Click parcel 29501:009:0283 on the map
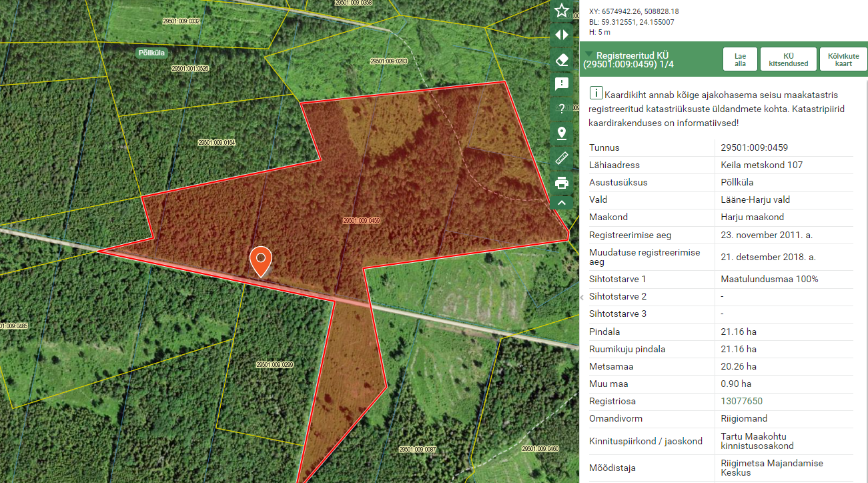The height and width of the screenshot is (483, 868). 388,61
